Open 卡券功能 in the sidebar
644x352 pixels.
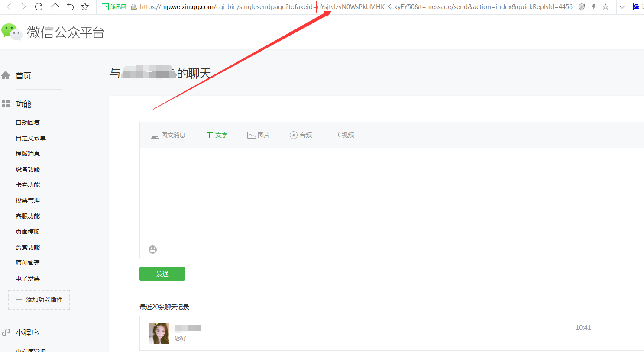(x=28, y=185)
